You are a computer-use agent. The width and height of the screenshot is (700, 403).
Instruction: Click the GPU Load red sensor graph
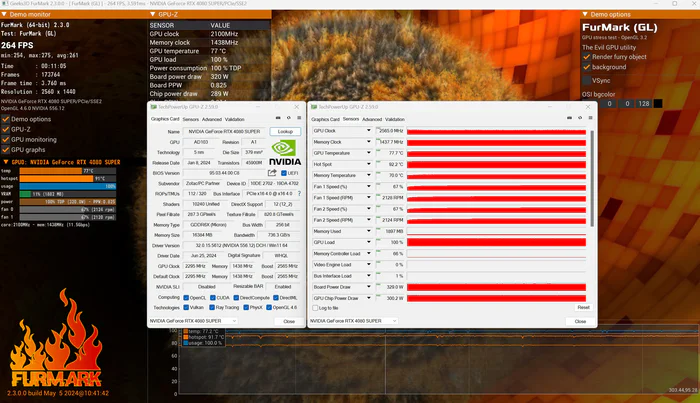[x=496, y=242]
